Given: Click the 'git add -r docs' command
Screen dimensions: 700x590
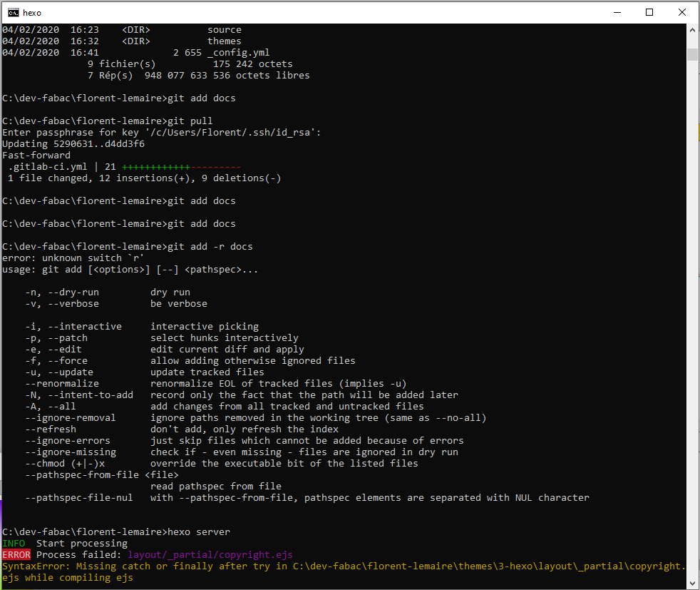Looking at the screenshot, I should pos(210,247).
